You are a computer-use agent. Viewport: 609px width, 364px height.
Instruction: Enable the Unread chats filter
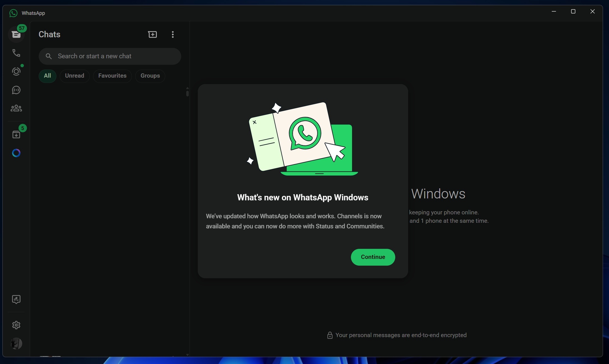point(74,76)
